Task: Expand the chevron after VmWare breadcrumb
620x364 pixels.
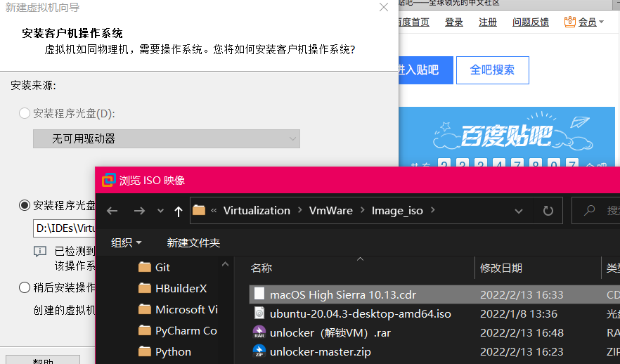Action: point(362,210)
